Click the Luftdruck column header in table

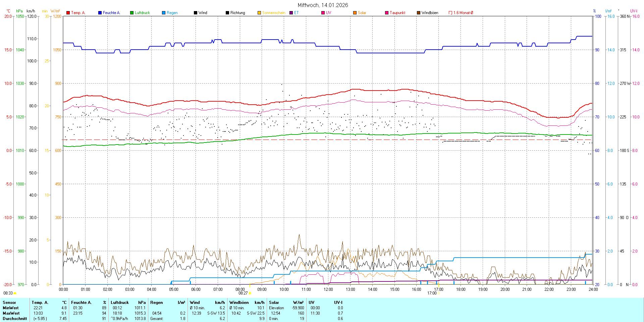pyautogui.click(x=120, y=303)
